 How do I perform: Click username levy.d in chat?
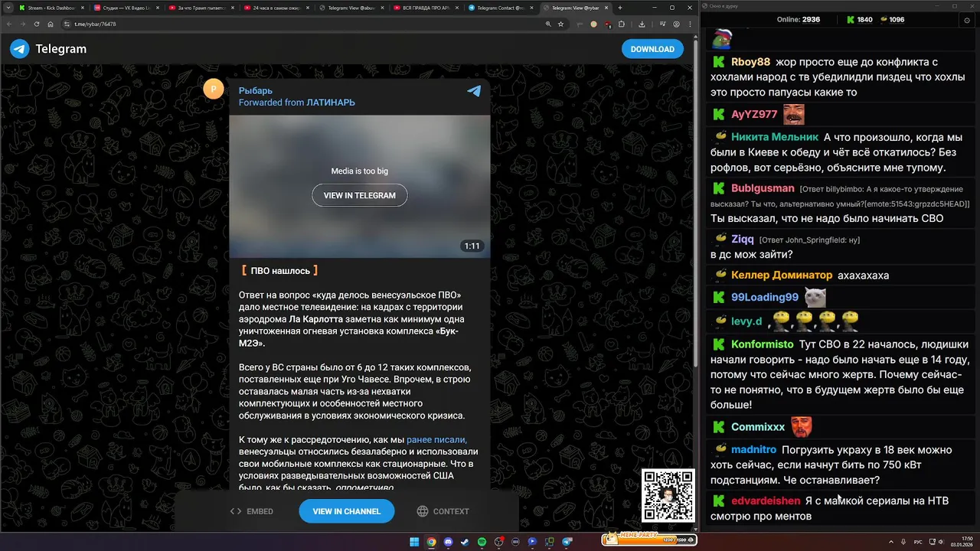(x=746, y=321)
